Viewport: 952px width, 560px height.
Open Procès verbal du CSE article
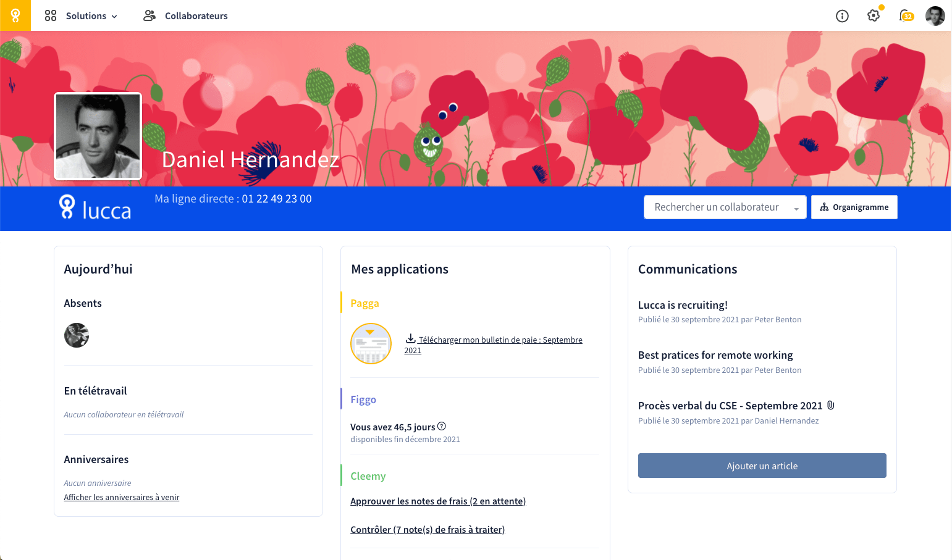[730, 406]
